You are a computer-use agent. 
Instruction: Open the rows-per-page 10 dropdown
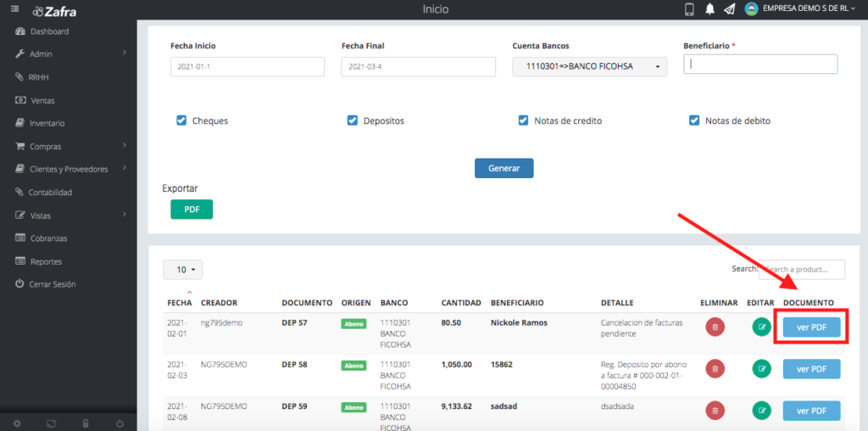(x=183, y=270)
